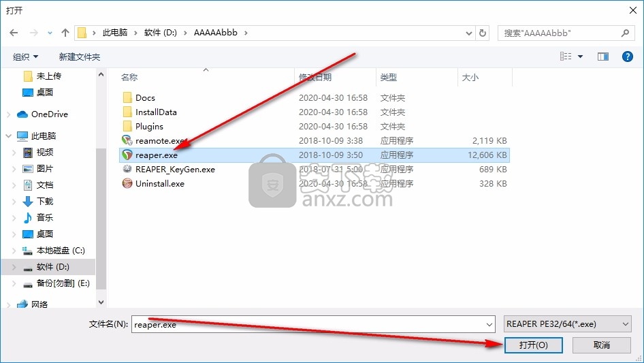Open 视频 in the navigation pane
Image resolution: width=644 pixels, height=363 pixels.
click(45, 153)
